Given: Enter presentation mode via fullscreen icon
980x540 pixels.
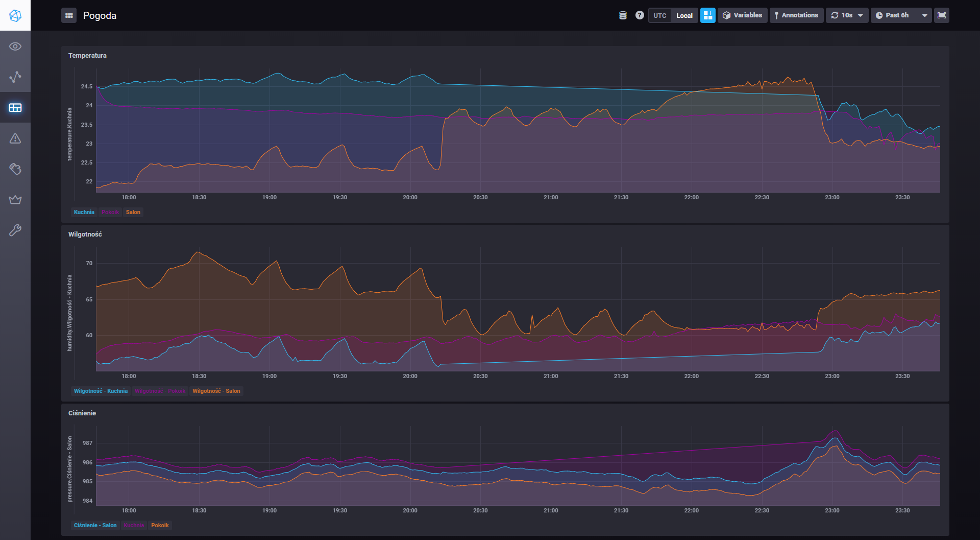Looking at the screenshot, I should [x=942, y=15].
